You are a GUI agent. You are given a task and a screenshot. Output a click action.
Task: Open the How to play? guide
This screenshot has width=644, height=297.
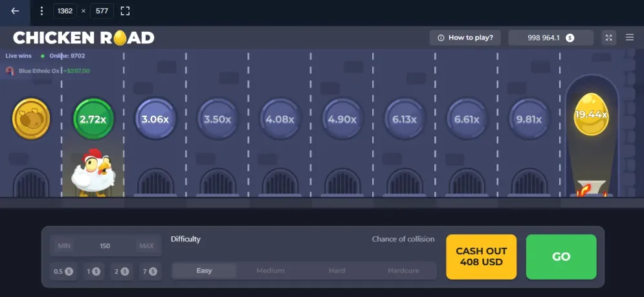point(465,38)
